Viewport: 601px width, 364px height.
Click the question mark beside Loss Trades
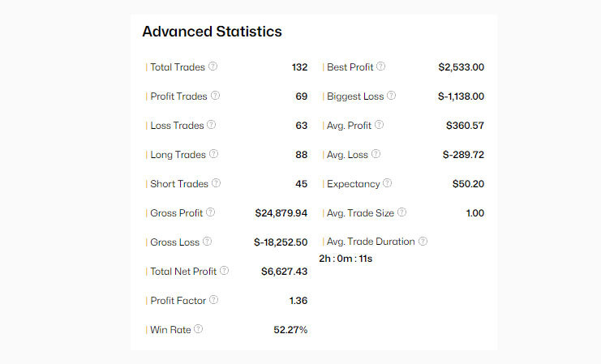click(212, 125)
